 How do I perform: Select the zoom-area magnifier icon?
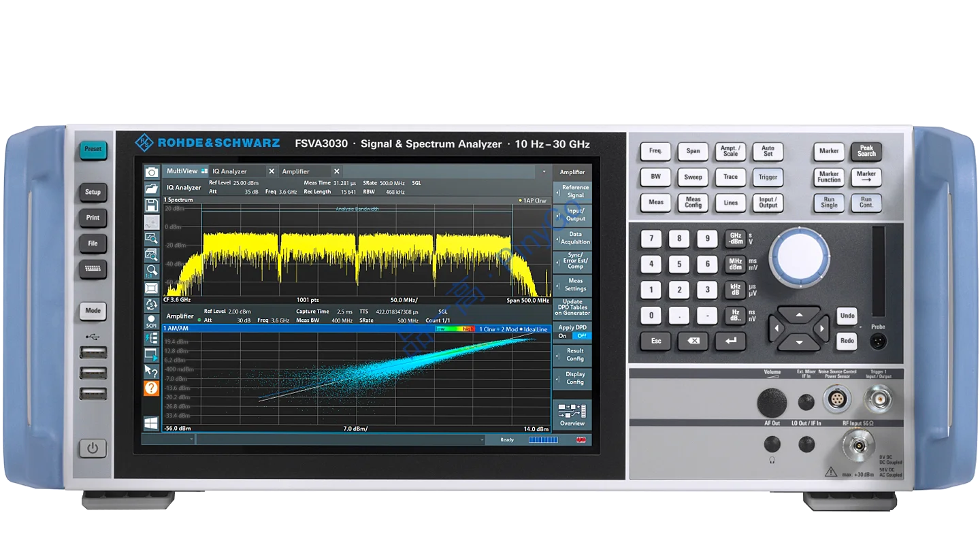[x=152, y=238]
